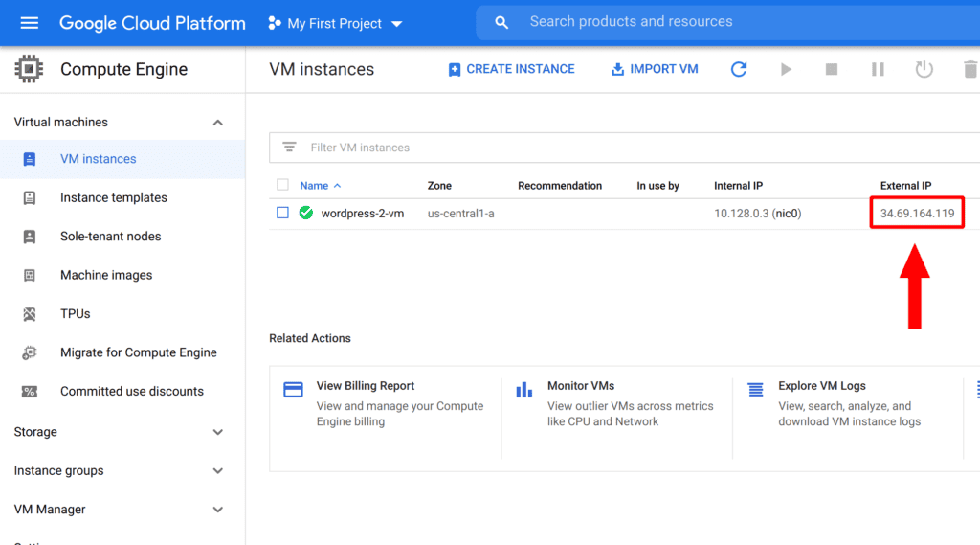Viewport: 980px width, 545px height.
Task: Collapse the Virtual machines section
Action: click(x=217, y=123)
